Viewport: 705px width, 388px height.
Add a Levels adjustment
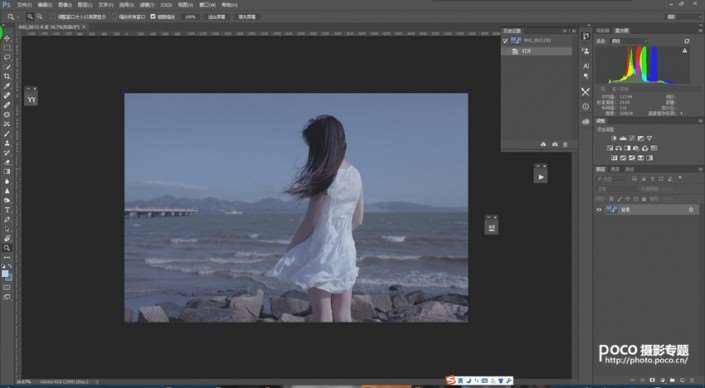tap(623, 138)
